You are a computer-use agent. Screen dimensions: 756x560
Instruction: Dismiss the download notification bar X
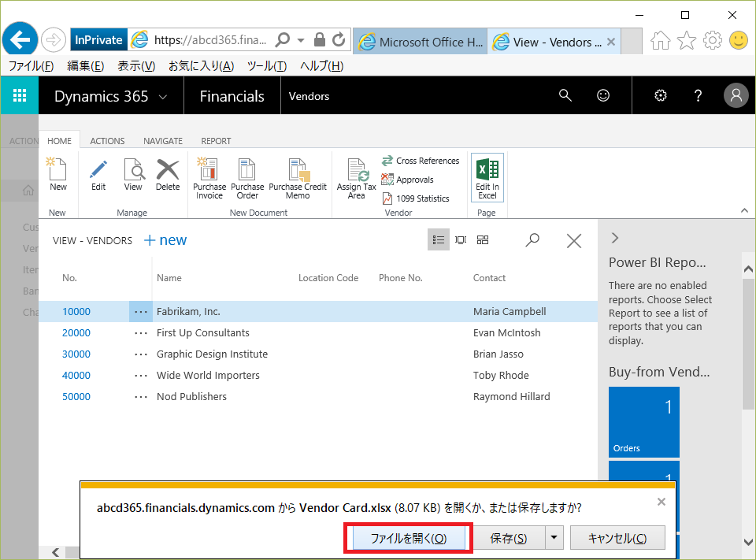(661, 502)
